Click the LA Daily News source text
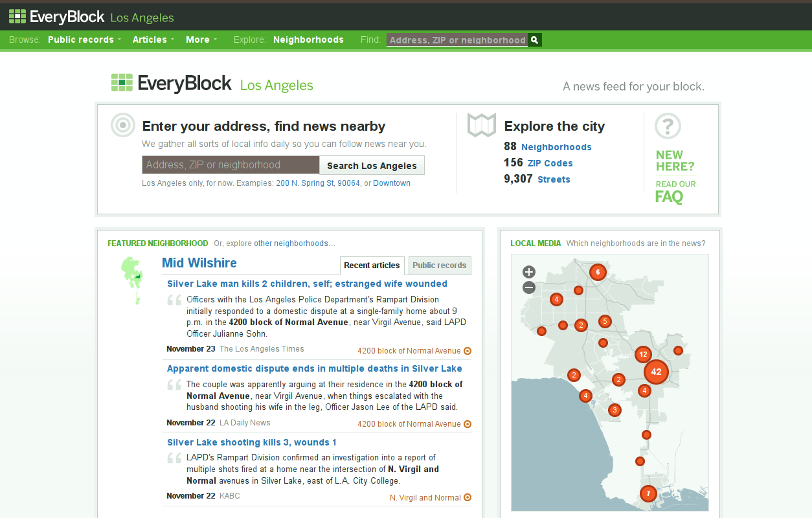The width and height of the screenshot is (812, 518). click(245, 423)
